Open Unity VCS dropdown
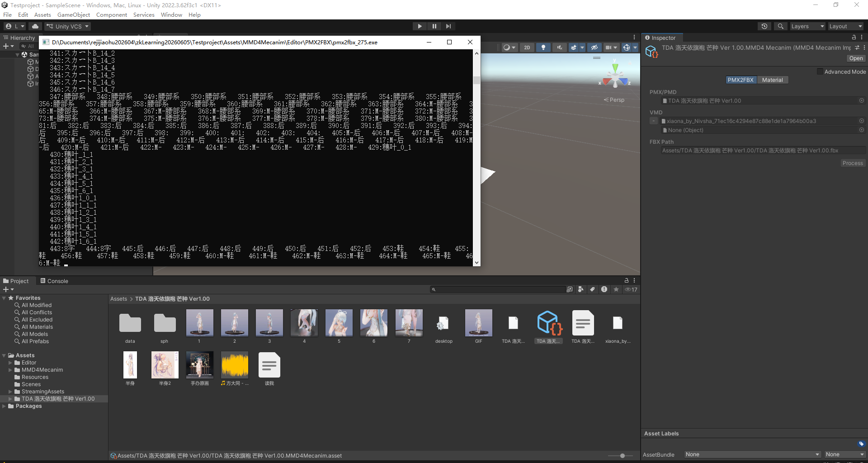 click(68, 26)
